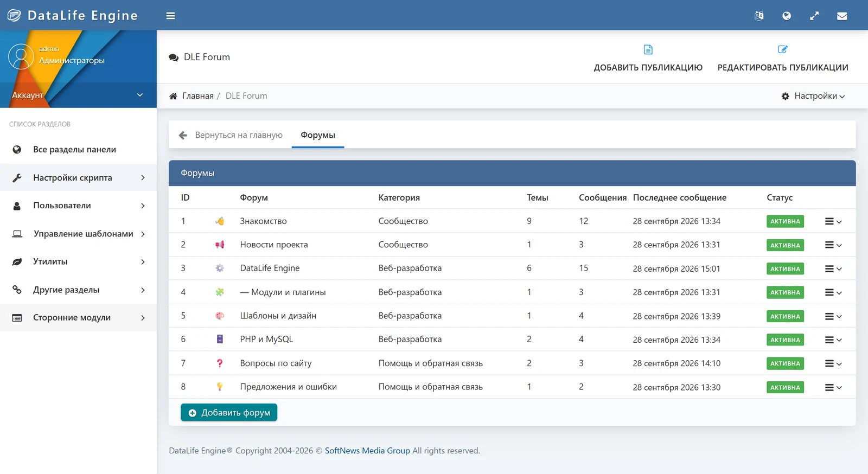Screen dimensions: 868x474
Task: Click the megaphone icon for Новости проекта
Action: [220, 245]
